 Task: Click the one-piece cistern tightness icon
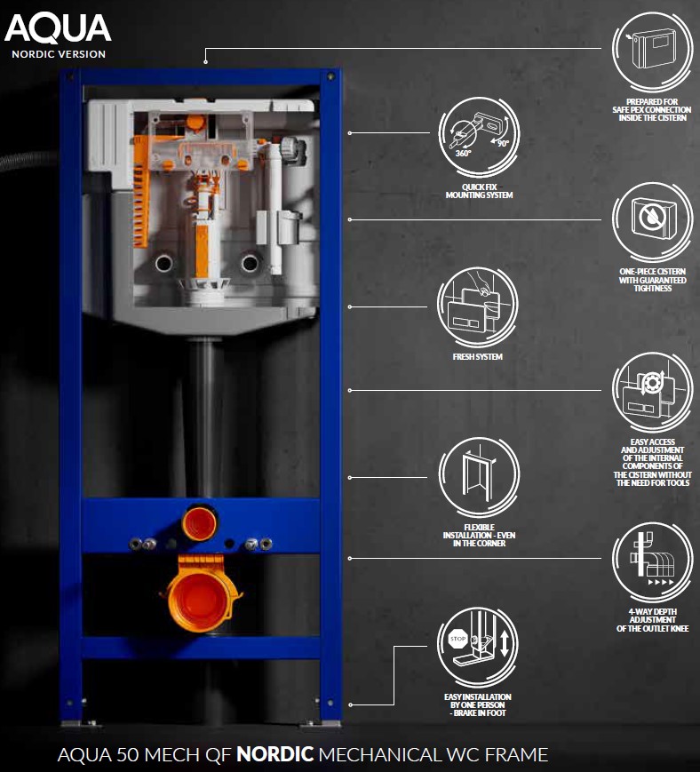coord(652,221)
